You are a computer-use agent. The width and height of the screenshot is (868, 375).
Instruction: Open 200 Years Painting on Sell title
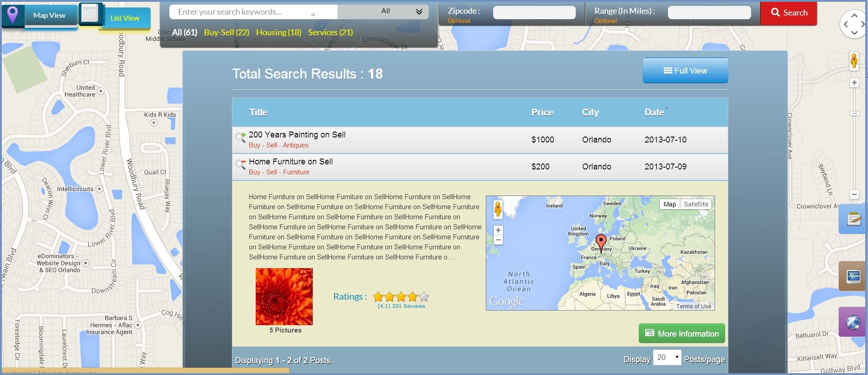point(297,135)
